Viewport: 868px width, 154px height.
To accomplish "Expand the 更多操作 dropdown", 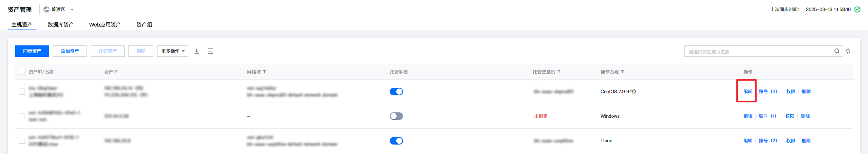I will click(173, 51).
